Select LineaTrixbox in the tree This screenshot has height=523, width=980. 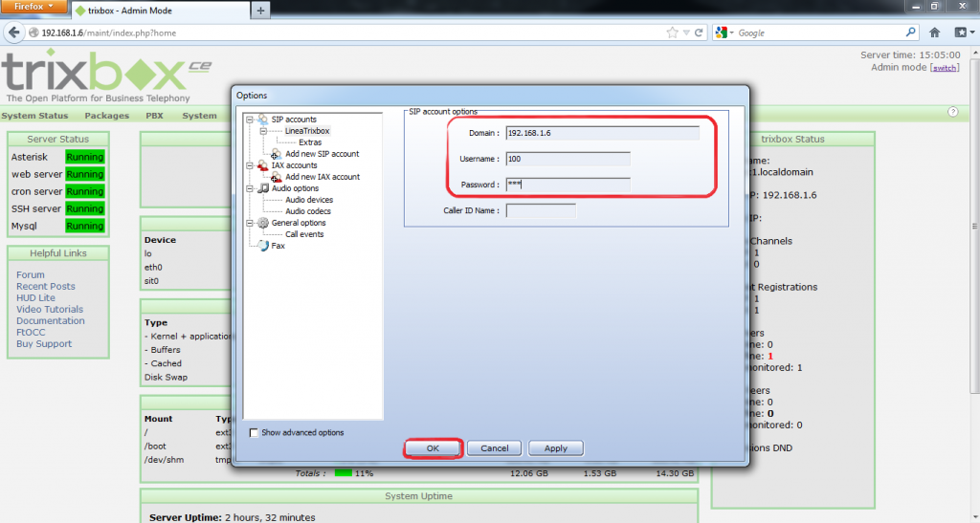point(307,131)
